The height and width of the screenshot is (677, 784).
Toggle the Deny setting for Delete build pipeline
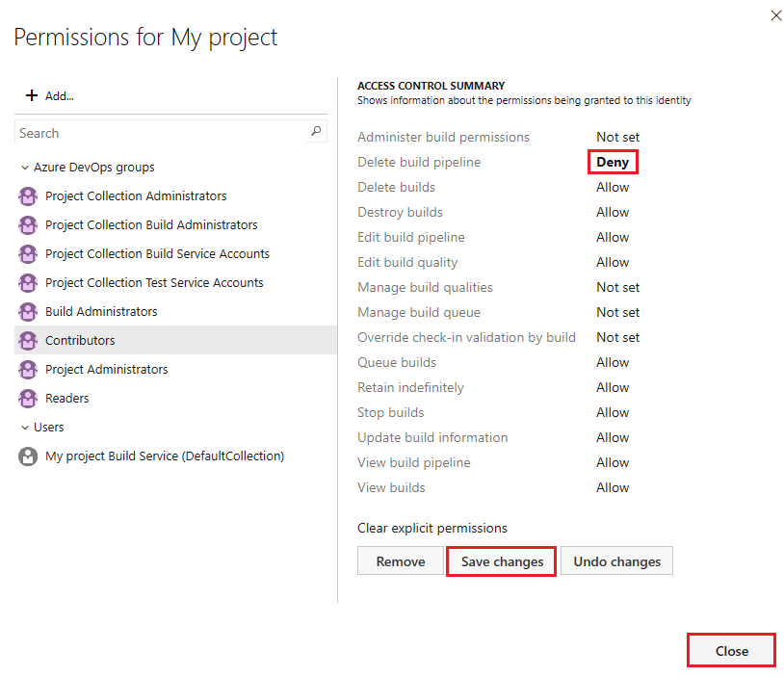(613, 162)
